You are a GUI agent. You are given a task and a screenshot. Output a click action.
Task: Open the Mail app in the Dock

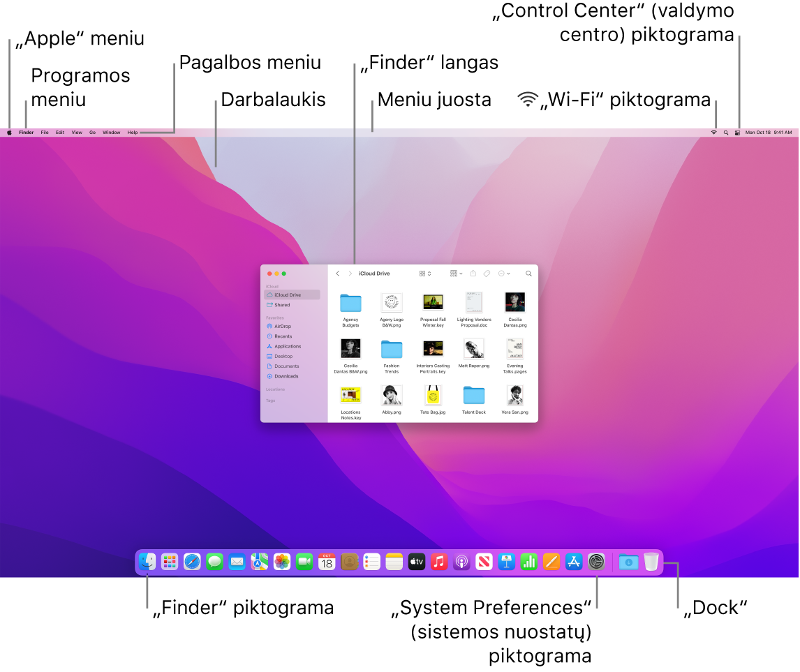(x=235, y=562)
